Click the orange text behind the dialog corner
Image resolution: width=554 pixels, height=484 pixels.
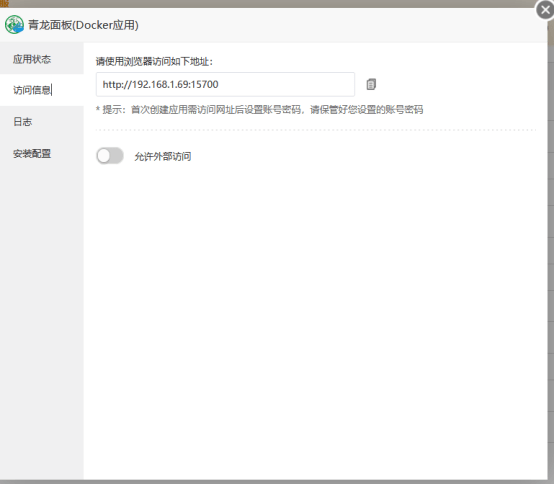[x=4, y=4]
